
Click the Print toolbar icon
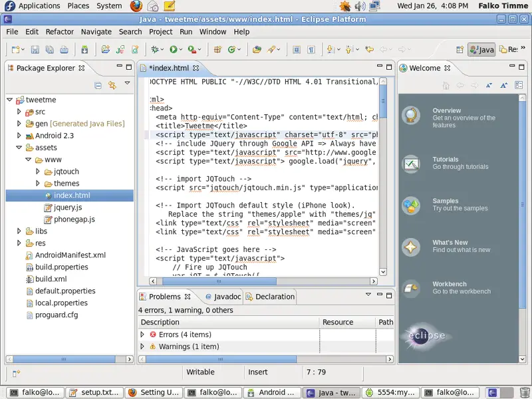click(64, 49)
